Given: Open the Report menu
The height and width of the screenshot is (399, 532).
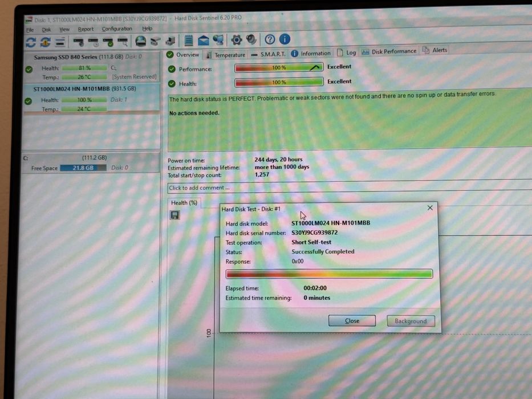Looking at the screenshot, I should (86, 29).
